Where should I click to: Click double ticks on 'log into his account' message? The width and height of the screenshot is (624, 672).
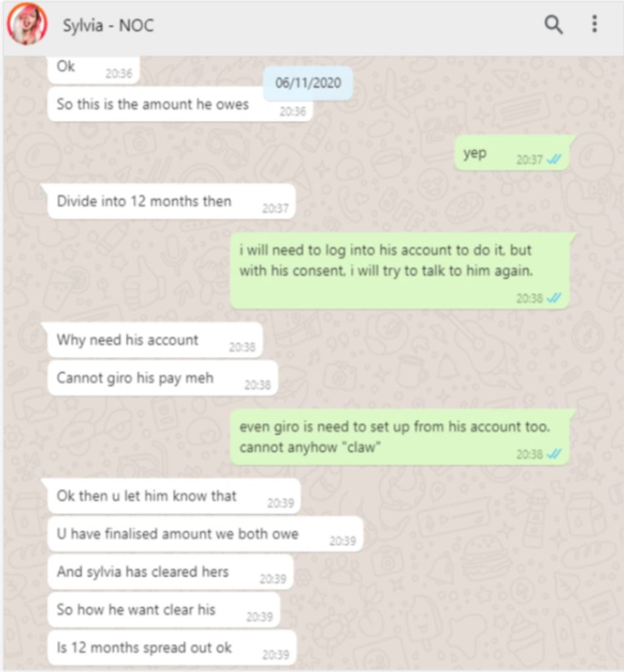554,298
